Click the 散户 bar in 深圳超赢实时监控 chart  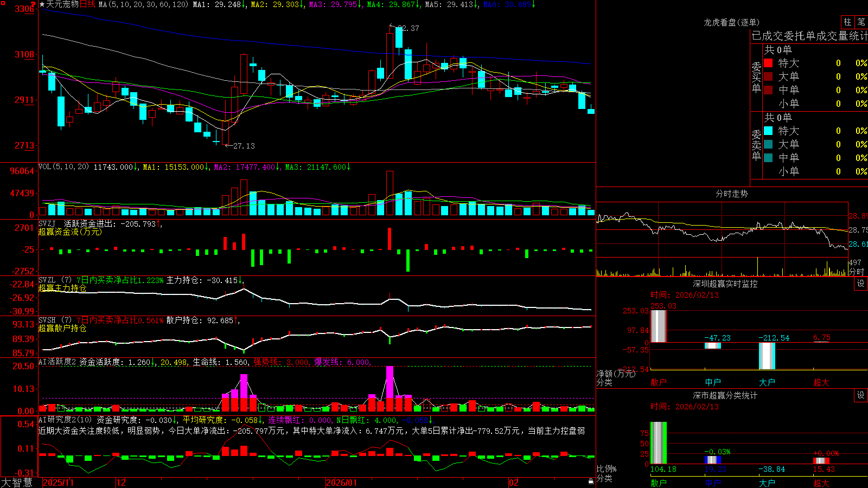(x=658, y=326)
